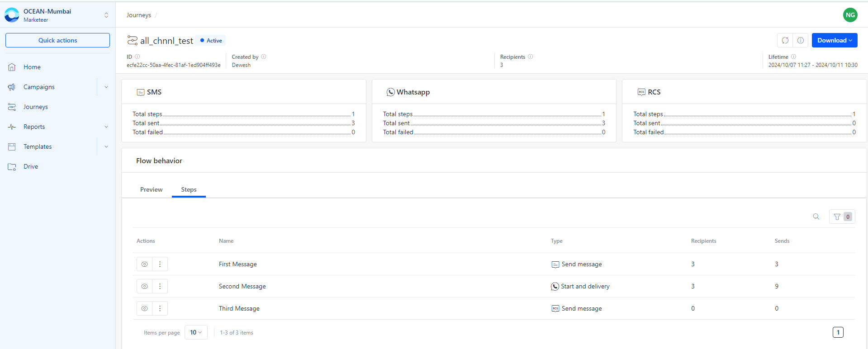Open the NG user avatar menu
The width and height of the screenshot is (868, 349).
pos(850,15)
